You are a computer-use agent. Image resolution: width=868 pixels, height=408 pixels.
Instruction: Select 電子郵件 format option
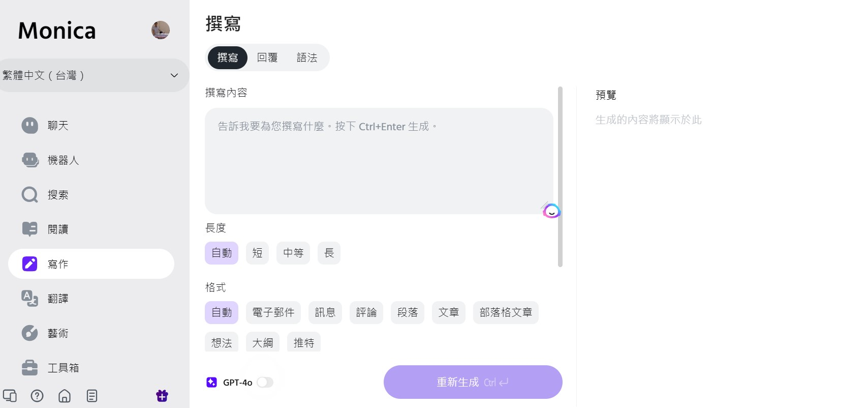(273, 312)
